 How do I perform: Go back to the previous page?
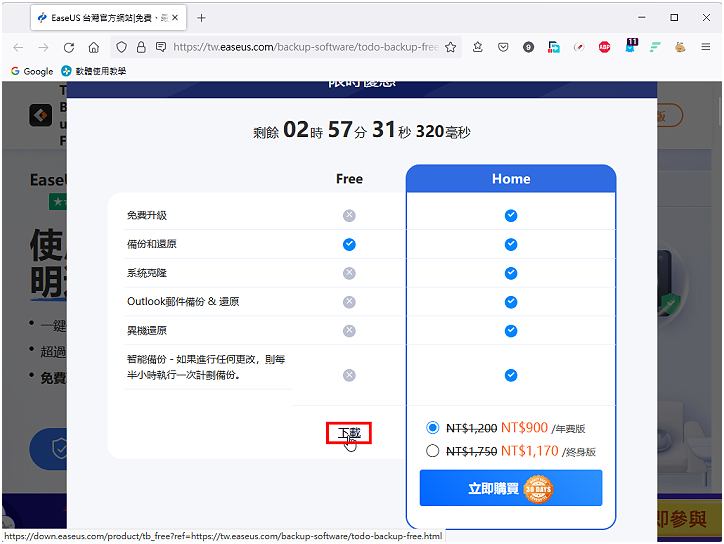18,47
